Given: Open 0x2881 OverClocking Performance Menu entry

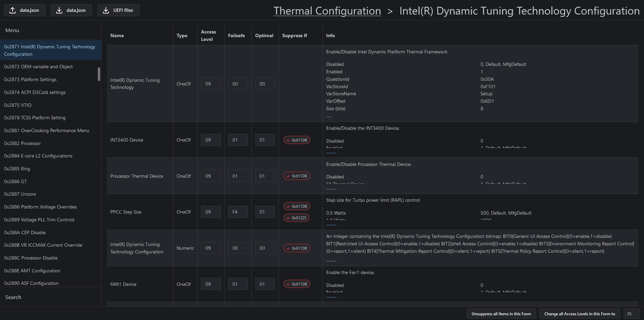Looking at the screenshot, I should point(46,130).
